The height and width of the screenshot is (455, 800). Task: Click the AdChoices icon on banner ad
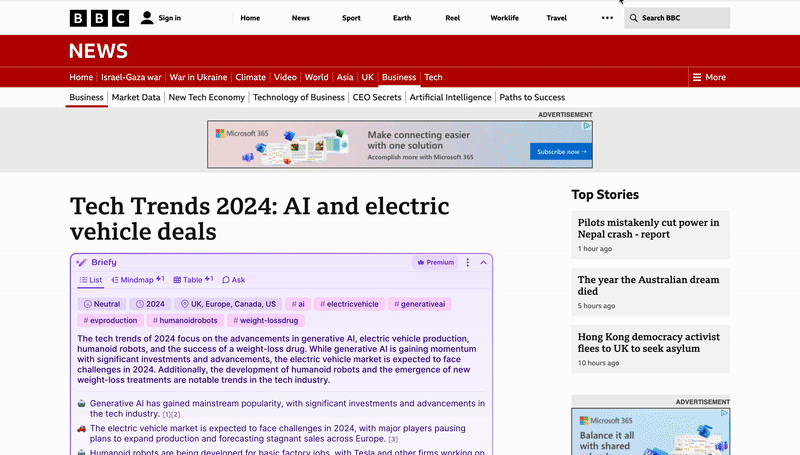pos(588,125)
